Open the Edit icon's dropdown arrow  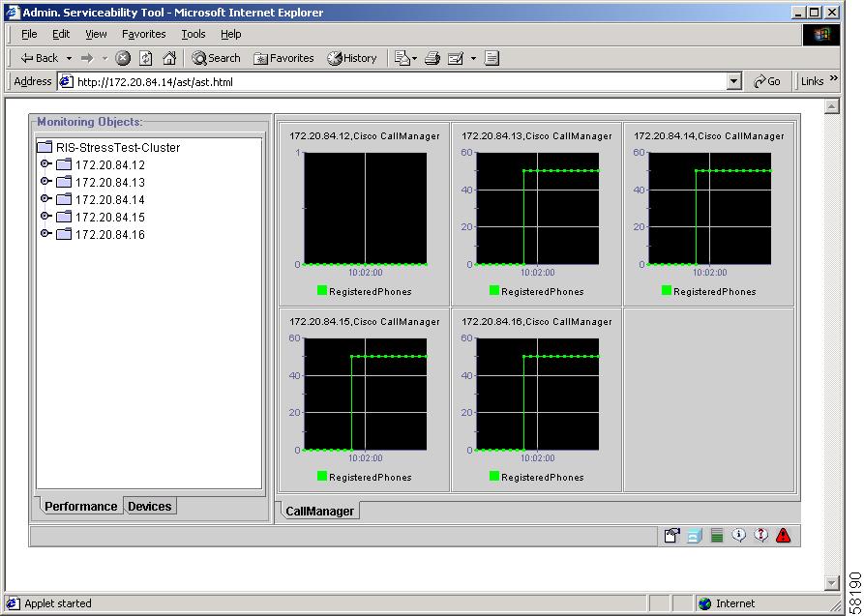tap(473, 58)
